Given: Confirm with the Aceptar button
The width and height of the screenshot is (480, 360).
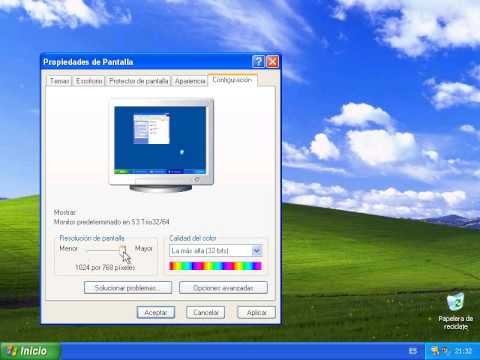Looking at the screenshot, I should pos(156,312).
